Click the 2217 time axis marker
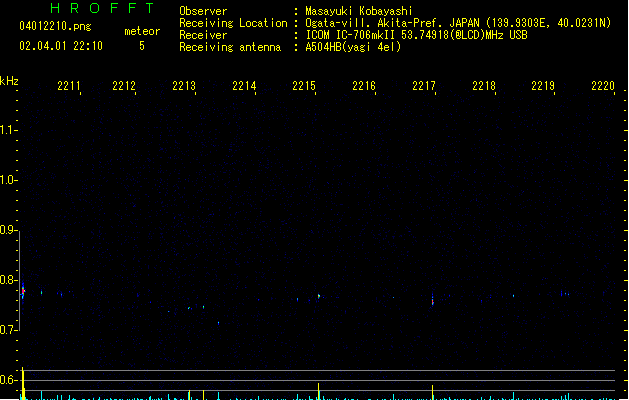629x400 pixels. click(424, 86)
